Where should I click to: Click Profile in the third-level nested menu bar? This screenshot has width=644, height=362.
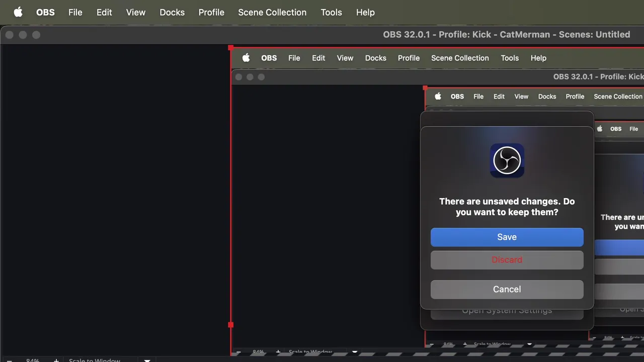(x=575, y=97)
